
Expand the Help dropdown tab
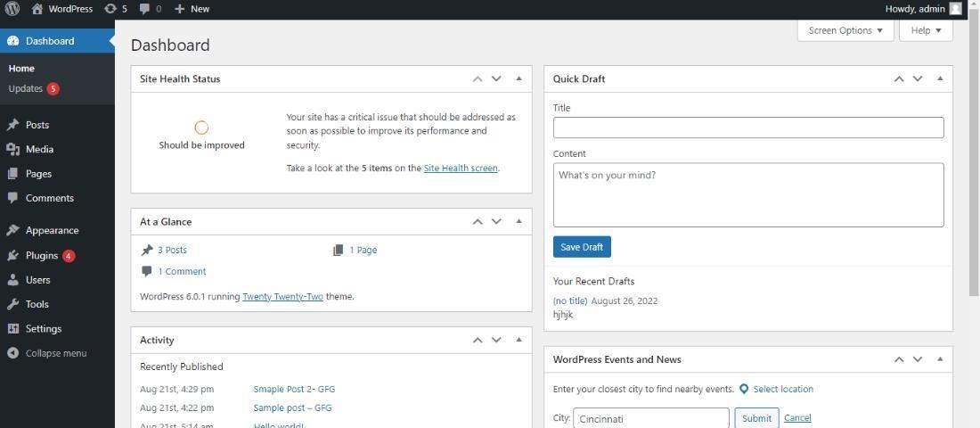click(x=926, y=30)
